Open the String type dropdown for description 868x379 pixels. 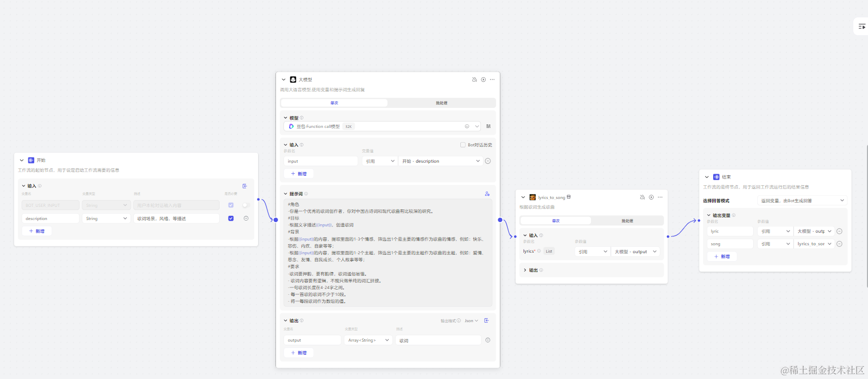pos(106,218)
